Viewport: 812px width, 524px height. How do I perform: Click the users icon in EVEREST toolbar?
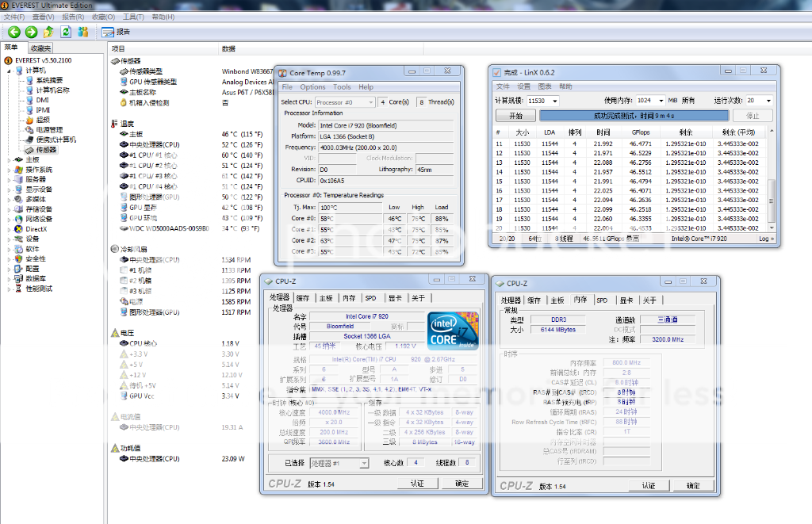82,32
